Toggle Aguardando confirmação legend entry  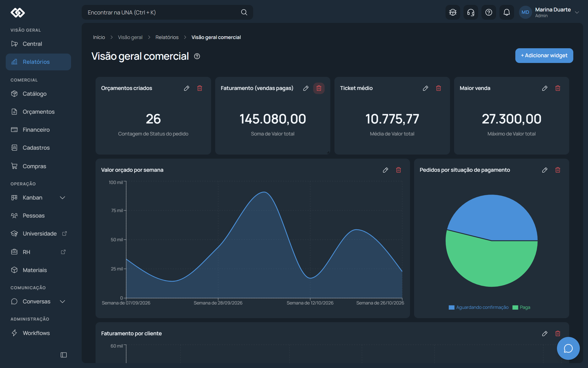click(x=479, y=307)
